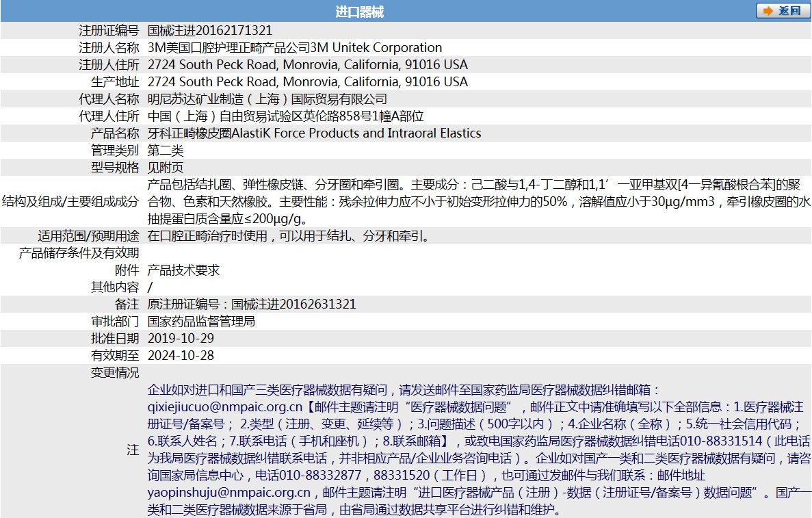Click the 注册证编号 label

click(109, 31)
